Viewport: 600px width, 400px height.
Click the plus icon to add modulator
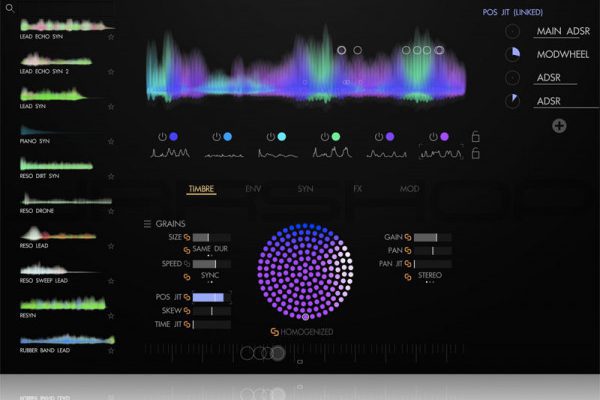(x=559, y=125)
